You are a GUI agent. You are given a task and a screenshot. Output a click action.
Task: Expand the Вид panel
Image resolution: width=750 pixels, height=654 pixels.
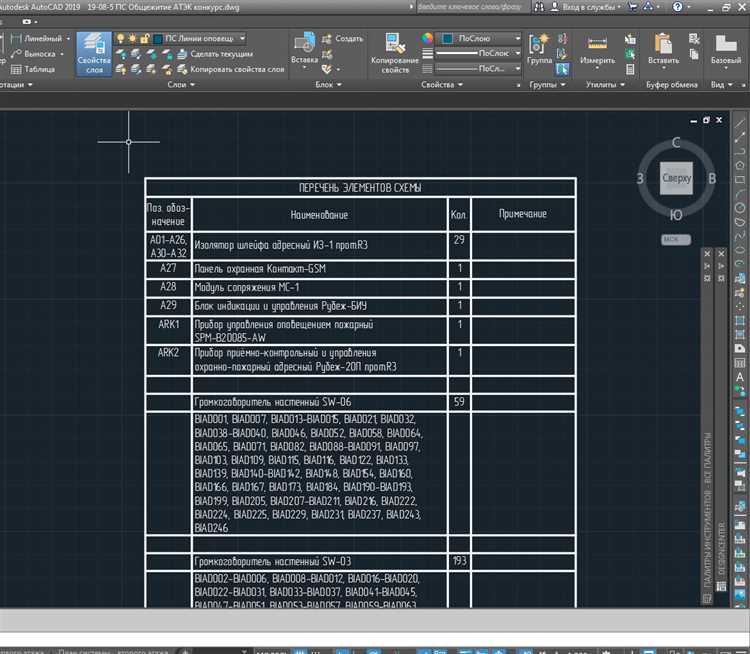pos(721,85)
